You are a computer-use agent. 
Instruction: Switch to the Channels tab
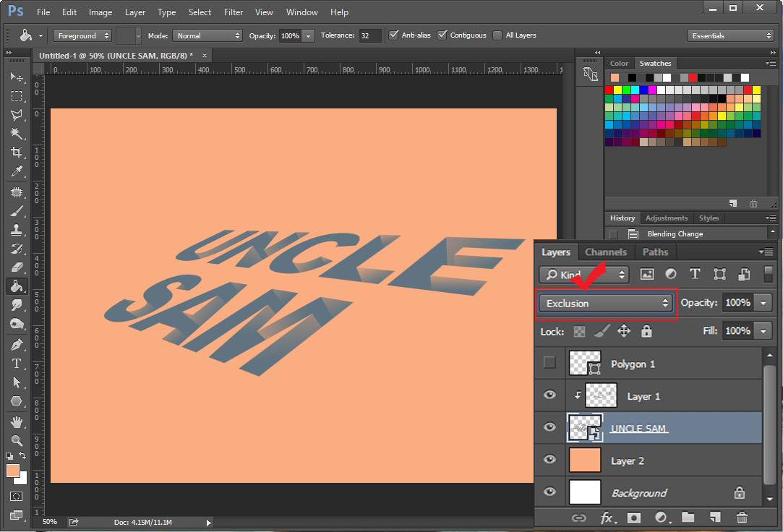(605, 252)
